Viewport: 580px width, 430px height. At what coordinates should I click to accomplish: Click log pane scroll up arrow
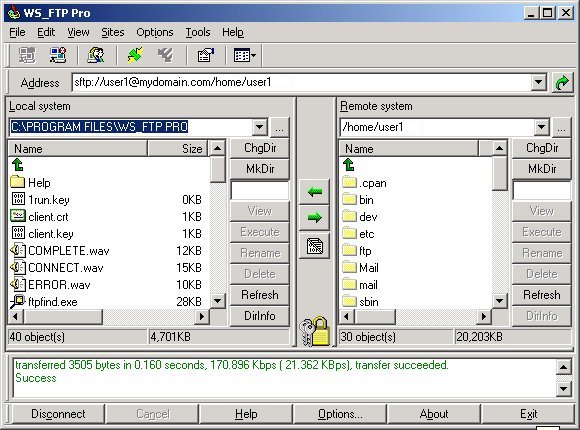click(563, 367)
